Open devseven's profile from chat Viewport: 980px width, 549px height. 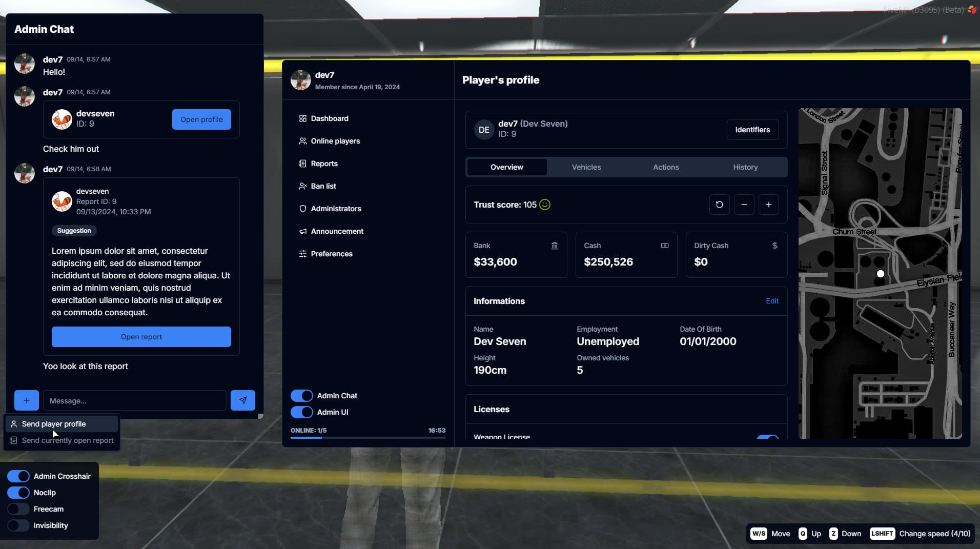(201, 119)
